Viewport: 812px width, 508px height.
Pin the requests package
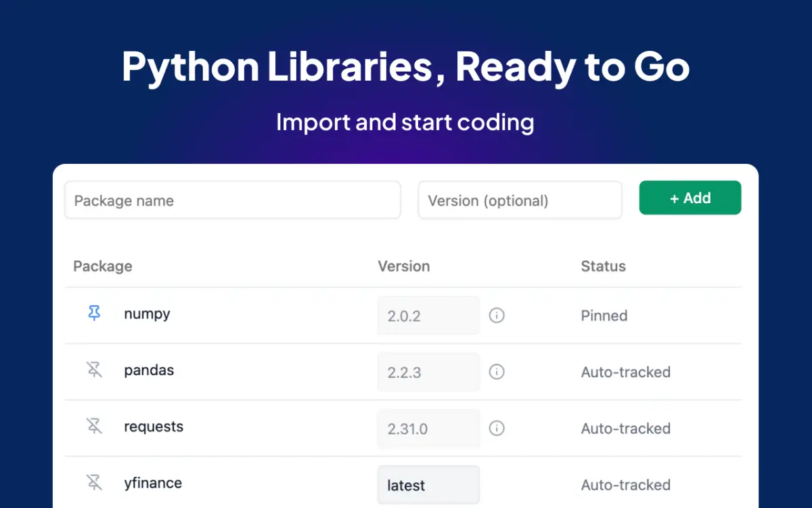click(x=94, y=426)
